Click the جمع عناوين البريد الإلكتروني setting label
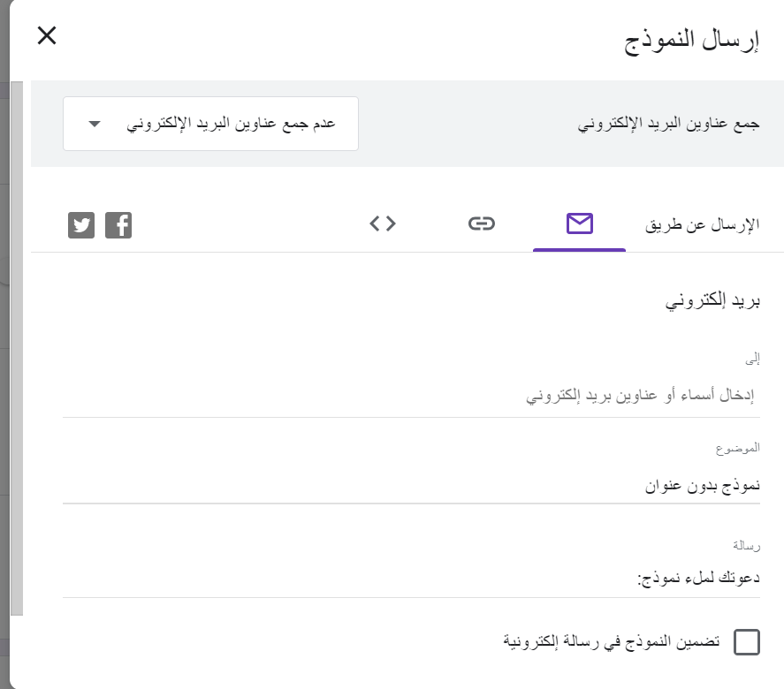 pyautogui.click(x=669, y=124)
